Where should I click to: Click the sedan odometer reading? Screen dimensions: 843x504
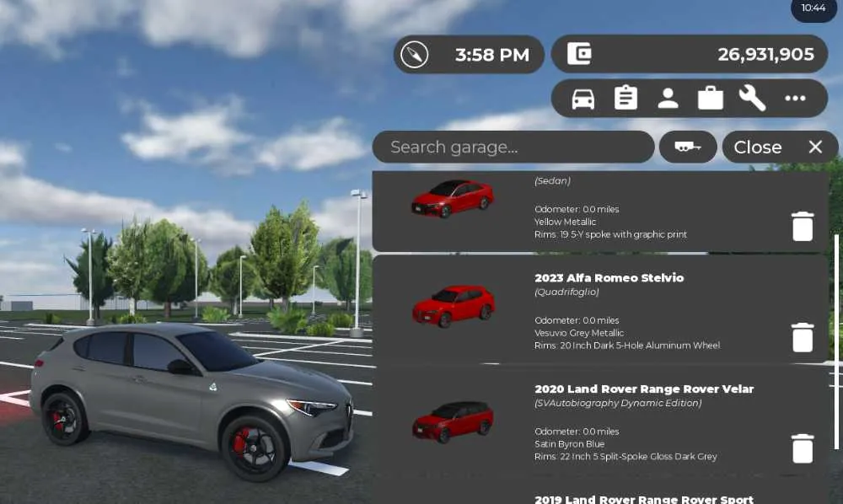click(577, 209)
